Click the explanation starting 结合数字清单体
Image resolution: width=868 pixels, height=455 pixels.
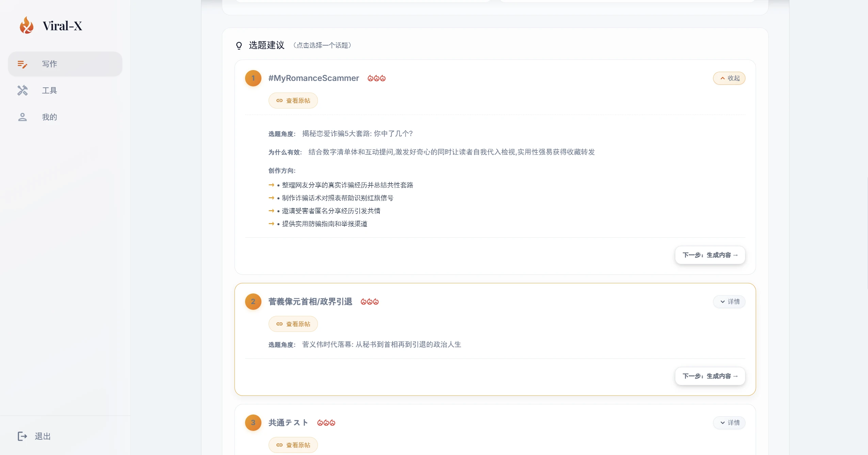[451, 152]
